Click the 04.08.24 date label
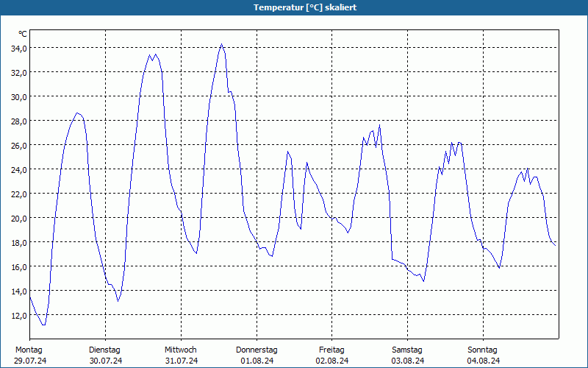The width and height of the screenshot is (588, 368). pyautogui.click(x=484, y=361)
